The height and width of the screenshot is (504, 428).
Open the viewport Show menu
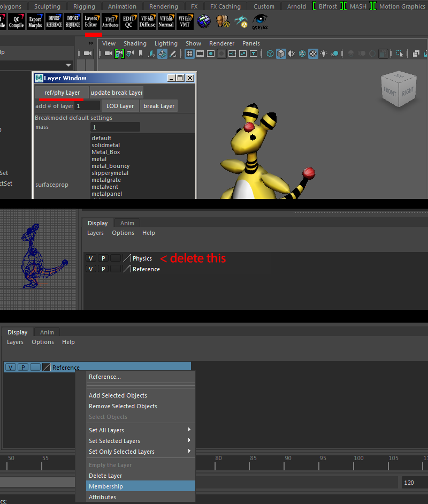(194, 43)
